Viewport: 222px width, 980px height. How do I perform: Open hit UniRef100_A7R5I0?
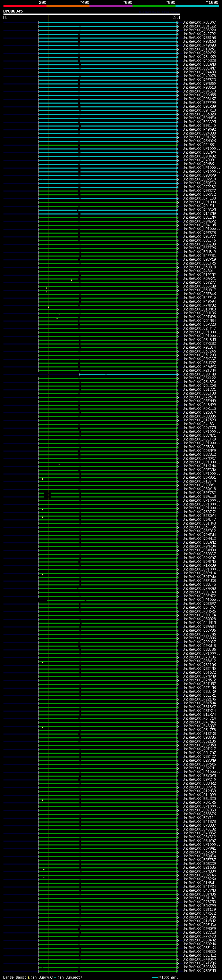(x=199, y=397)
